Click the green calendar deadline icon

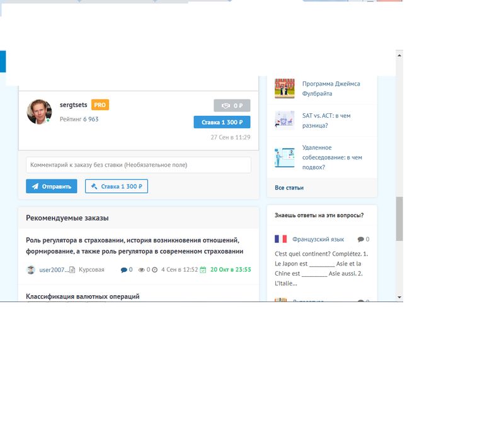[x=203, y=270]
